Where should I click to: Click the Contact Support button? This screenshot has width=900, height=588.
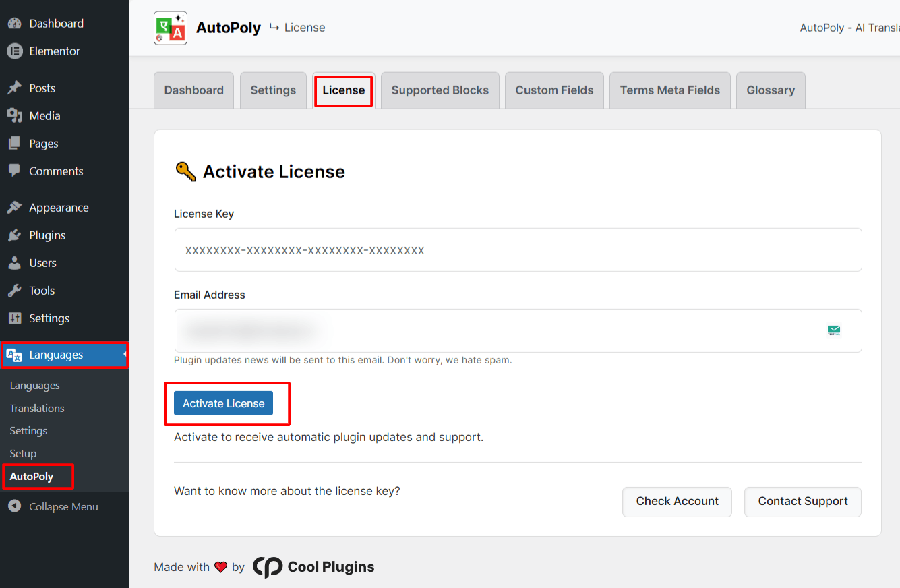point(802,502)
